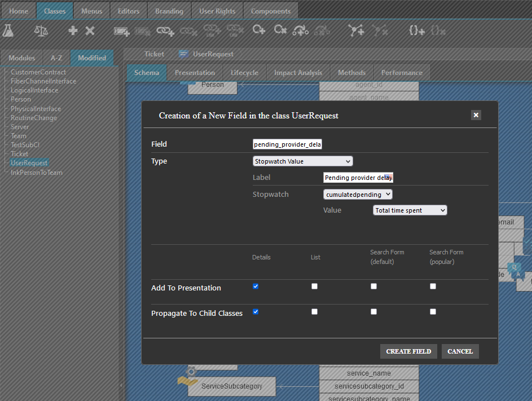Switch to the Lifecycle tab
The width and height of the screenshot is (532, 401).
tap(244, 73)
